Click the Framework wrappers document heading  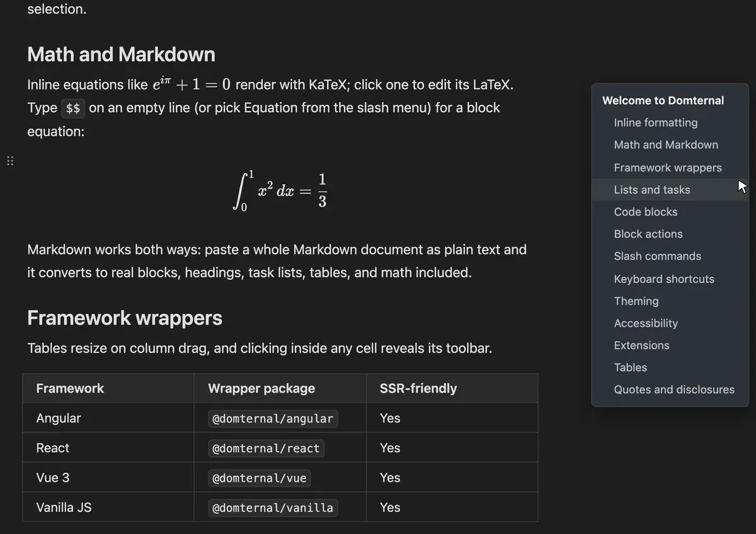pos(125,318)
